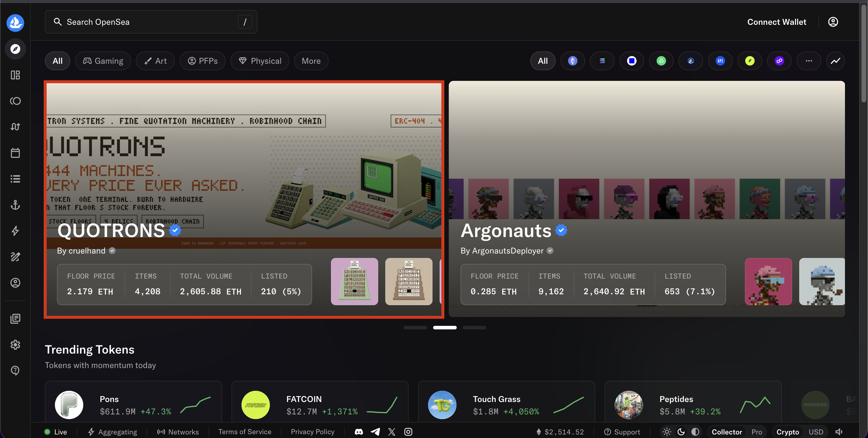Screen dimensions: 868x438
Task: Open the Instagram link in footer
Action: 408,432
